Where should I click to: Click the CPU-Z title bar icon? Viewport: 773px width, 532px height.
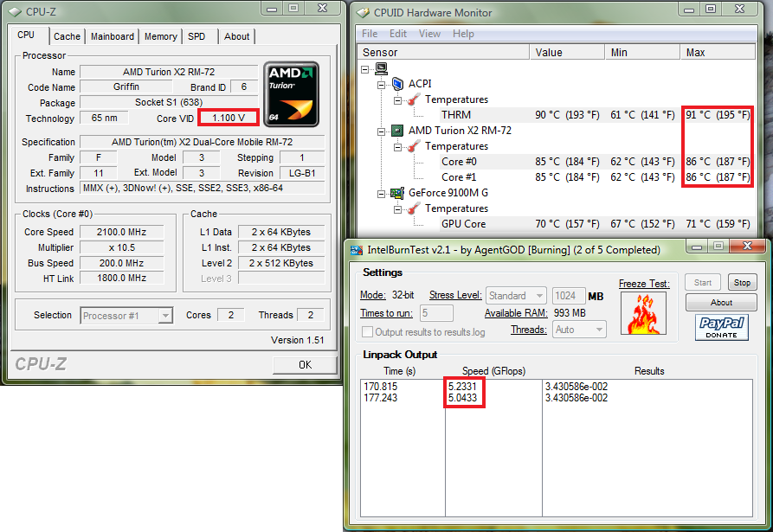(16, 11)
